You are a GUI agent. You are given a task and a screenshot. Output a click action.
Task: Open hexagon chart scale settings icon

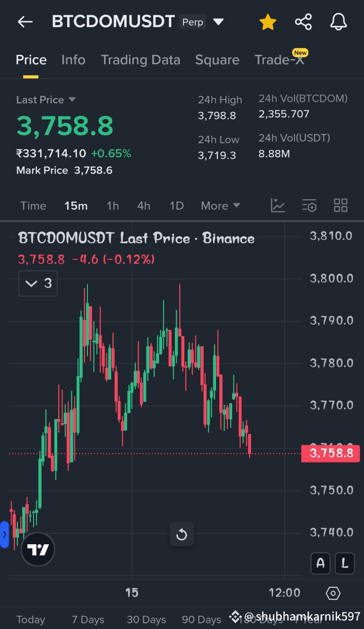tap(333, 593)
